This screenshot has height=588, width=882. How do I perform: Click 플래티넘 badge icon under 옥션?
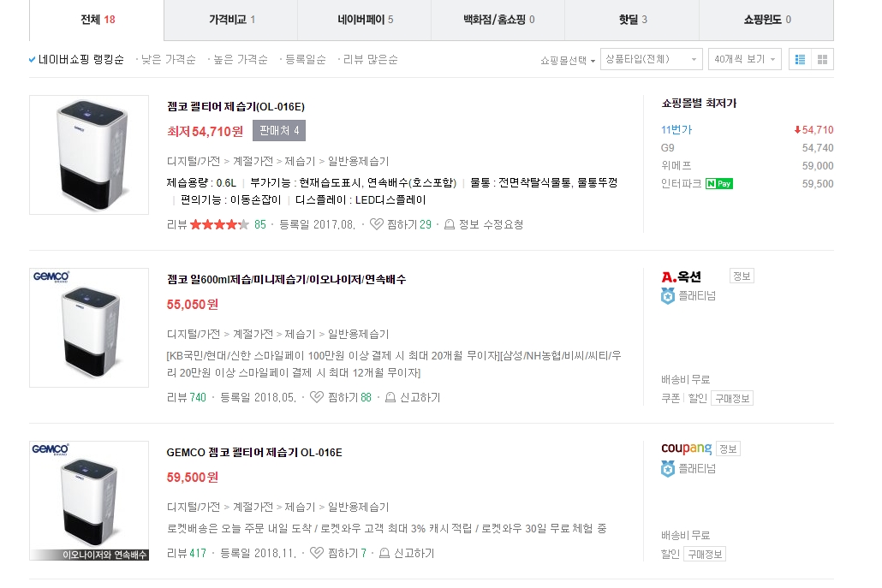click(x=668, y=295)
